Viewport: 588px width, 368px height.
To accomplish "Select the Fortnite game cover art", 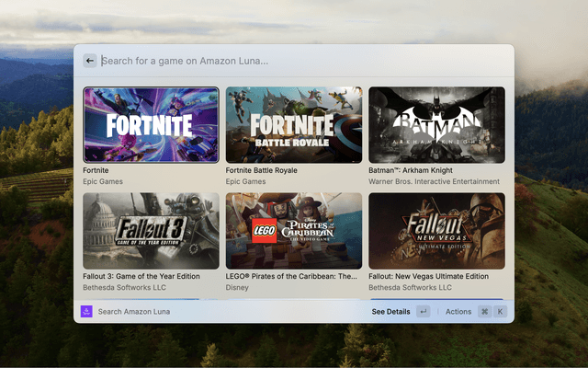I will coord(151,125).
